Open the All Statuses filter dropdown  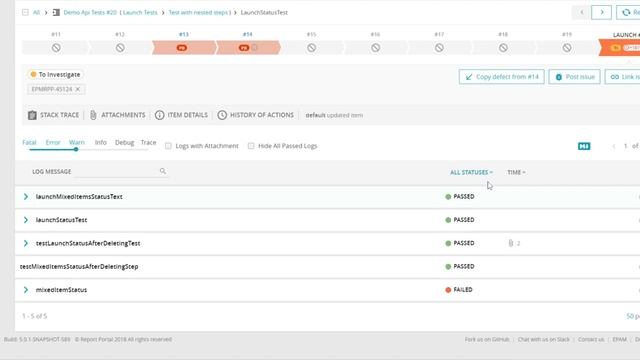[471, 172]
